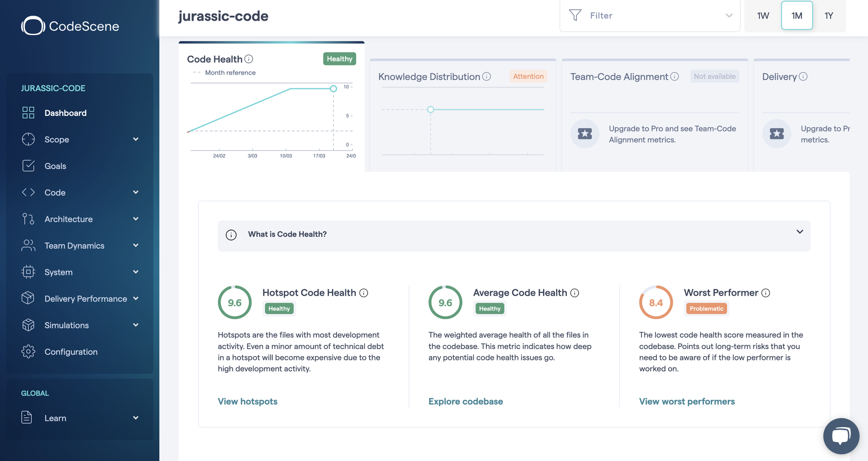The height and width of the screenshot is (461, 868).
Task: Select the Code Health card tab
Action: [x=272, y=106]
